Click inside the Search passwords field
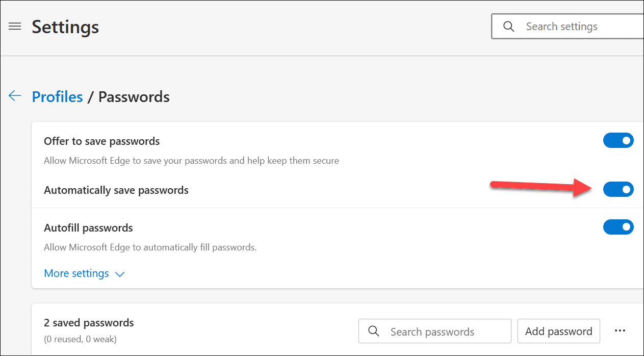 (x=439, y=331)
